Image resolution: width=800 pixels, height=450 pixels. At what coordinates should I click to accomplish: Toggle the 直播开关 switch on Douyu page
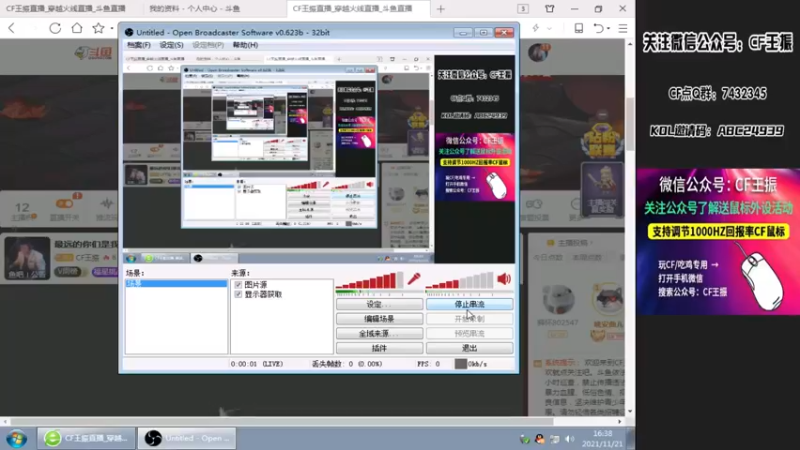pos(65,204)
